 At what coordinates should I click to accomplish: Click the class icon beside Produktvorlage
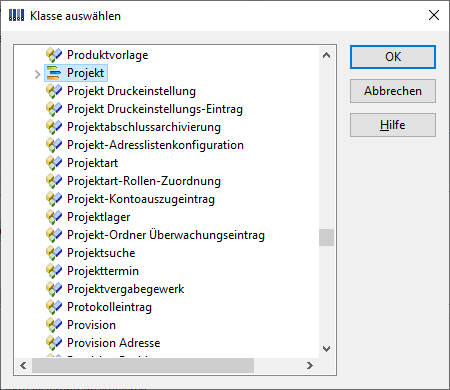click(54, 55)
